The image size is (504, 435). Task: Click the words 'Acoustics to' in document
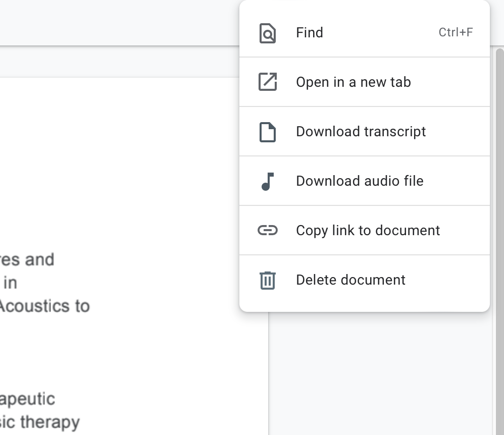click(44, 306)
